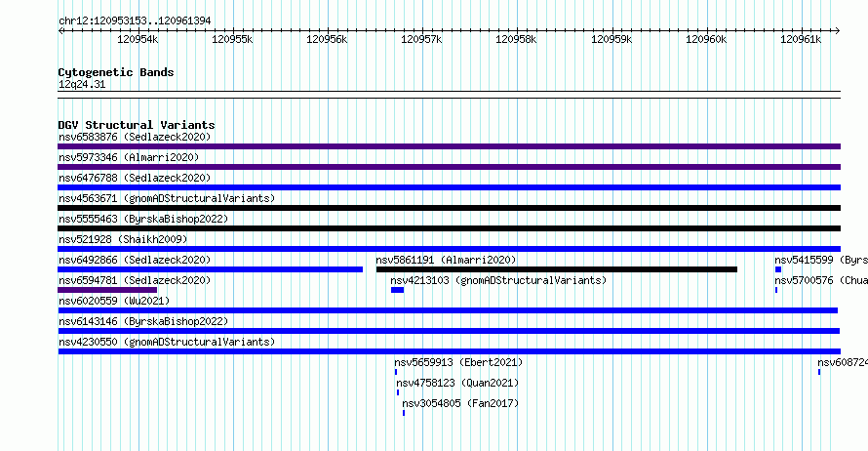Image resolution: width=868 pixels, height=451 pixels.
Task: Click the chr12:120953153..120961394 coordinates
Action: 135,20
